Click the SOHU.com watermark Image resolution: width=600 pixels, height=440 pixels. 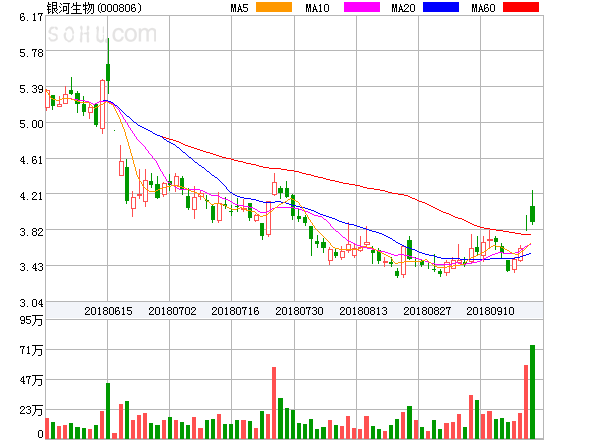[x=105, y=34]
